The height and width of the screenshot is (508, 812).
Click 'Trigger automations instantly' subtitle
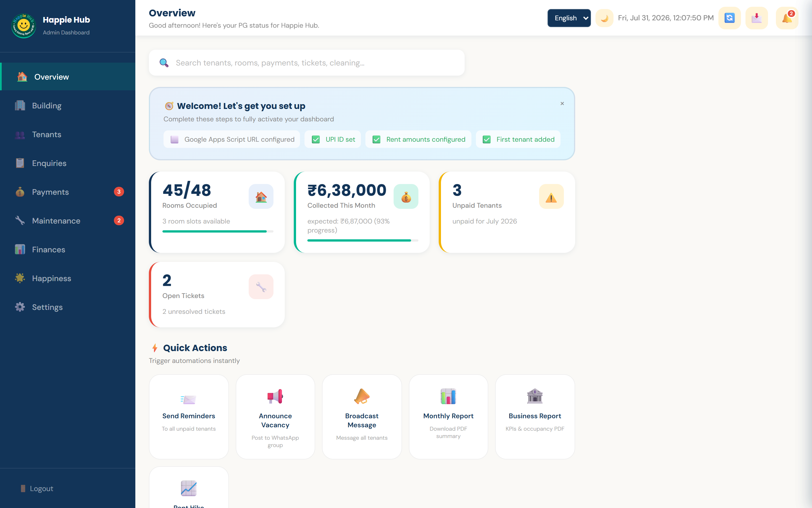point(194,360)
